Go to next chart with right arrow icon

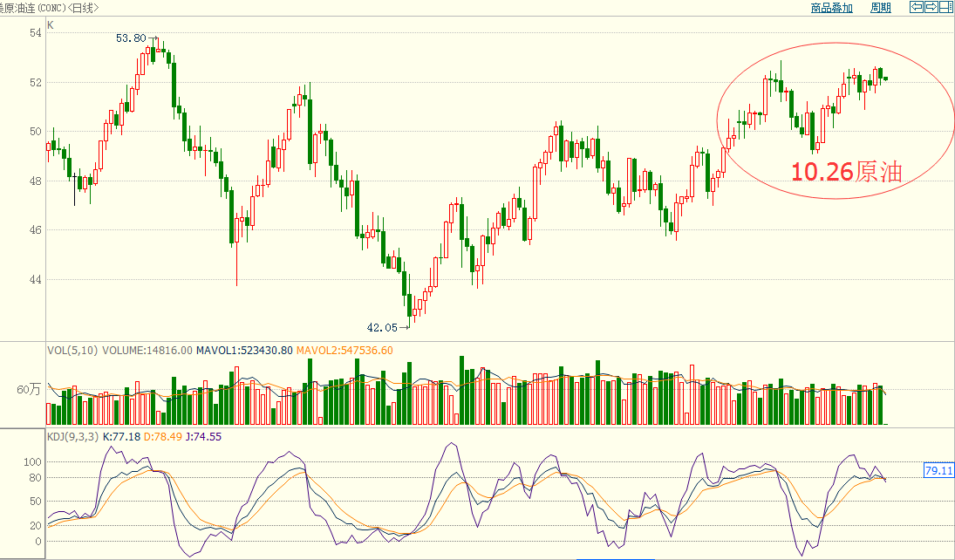931,7
